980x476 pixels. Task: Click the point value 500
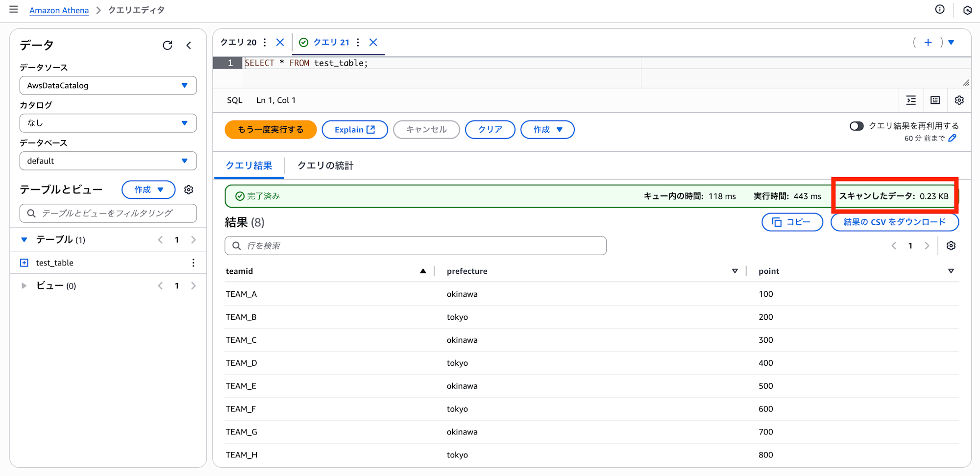pos(766,386)
